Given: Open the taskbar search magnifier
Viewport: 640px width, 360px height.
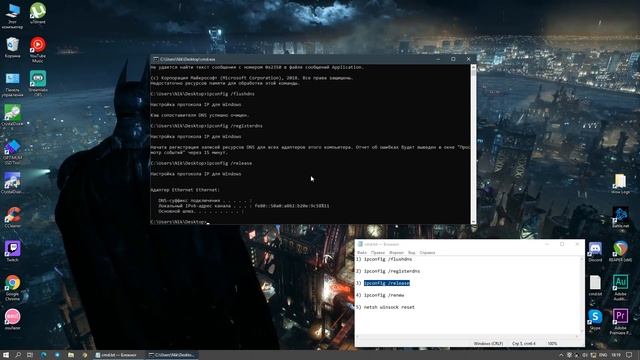Looking at the screenshot, I should 18,355.
